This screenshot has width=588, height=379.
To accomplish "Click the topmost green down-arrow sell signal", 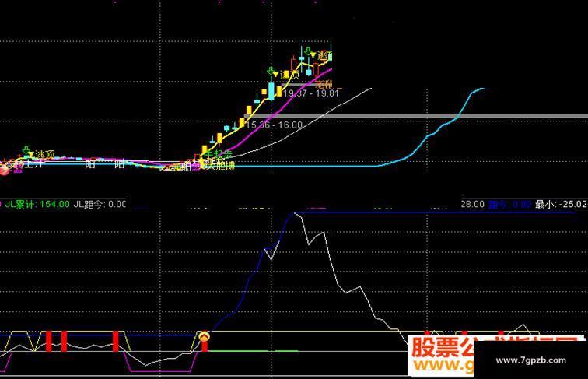I will click(307, 51).
